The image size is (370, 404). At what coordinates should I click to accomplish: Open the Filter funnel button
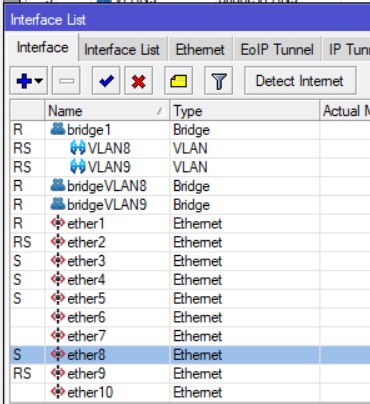[x=218, y=81]
